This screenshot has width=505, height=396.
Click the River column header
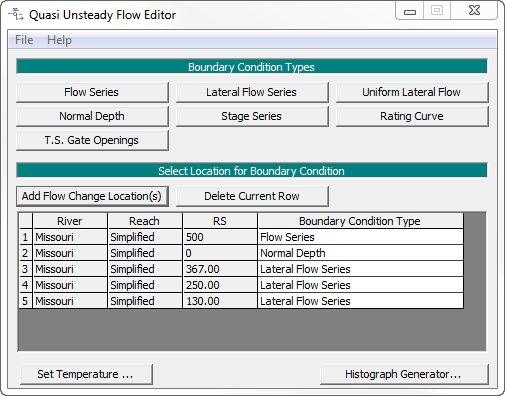(70, 221)
